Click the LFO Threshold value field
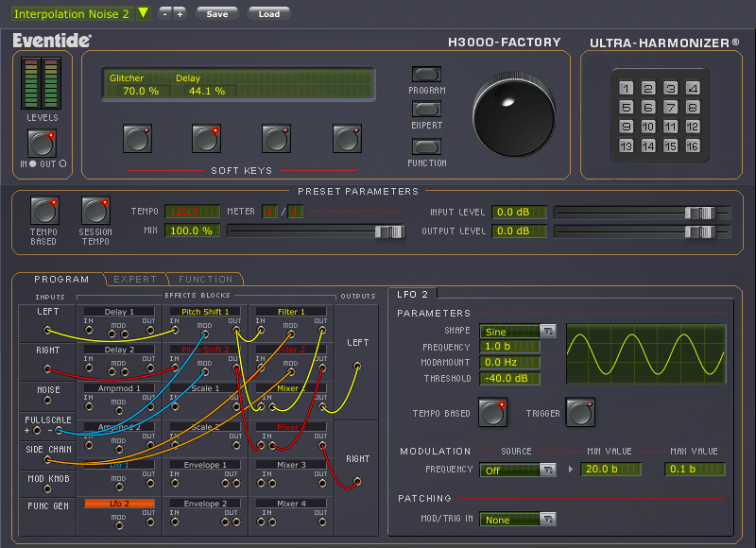The height and width of the screenshot is (548, 756). [x=509, y=378]
